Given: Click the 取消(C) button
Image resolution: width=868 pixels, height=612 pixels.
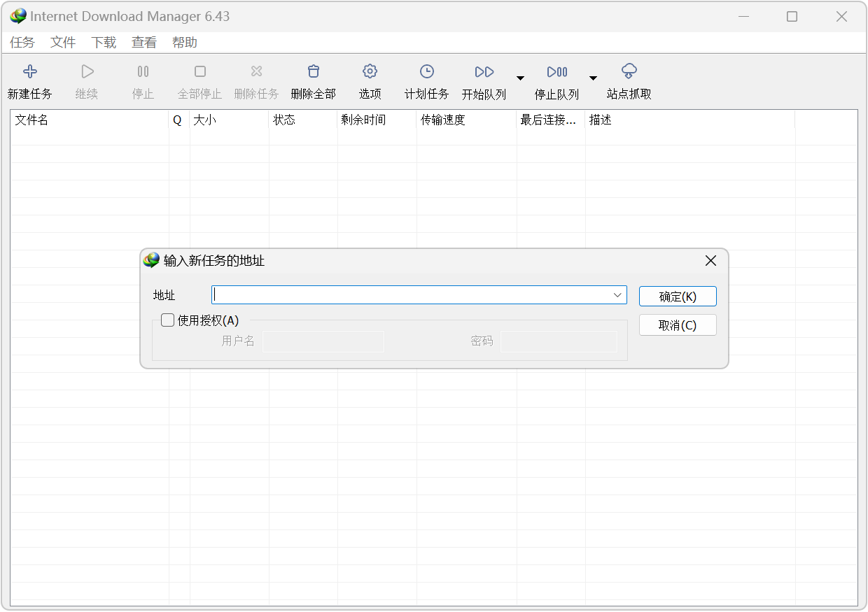Looking at the screenshot, I should coord(678,325).
